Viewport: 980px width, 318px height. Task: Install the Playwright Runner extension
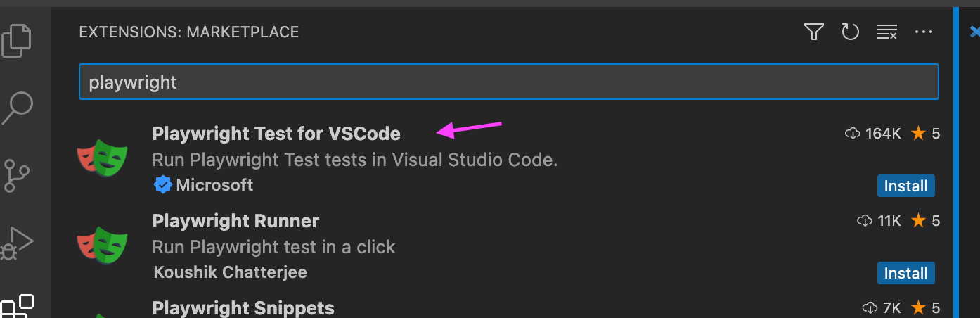point(905,273)
